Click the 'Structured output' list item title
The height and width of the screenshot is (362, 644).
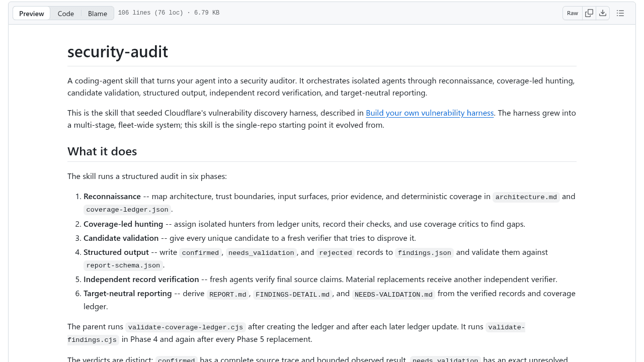pyautogui.click(x=116, y=252)
